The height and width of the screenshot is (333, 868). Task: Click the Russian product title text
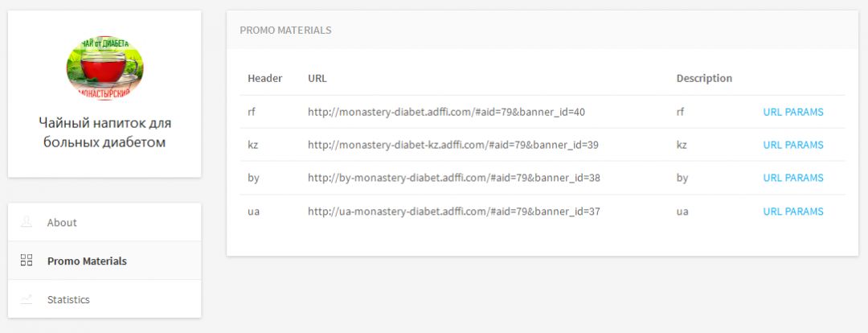pyautogui.click(x=104, y=133)
